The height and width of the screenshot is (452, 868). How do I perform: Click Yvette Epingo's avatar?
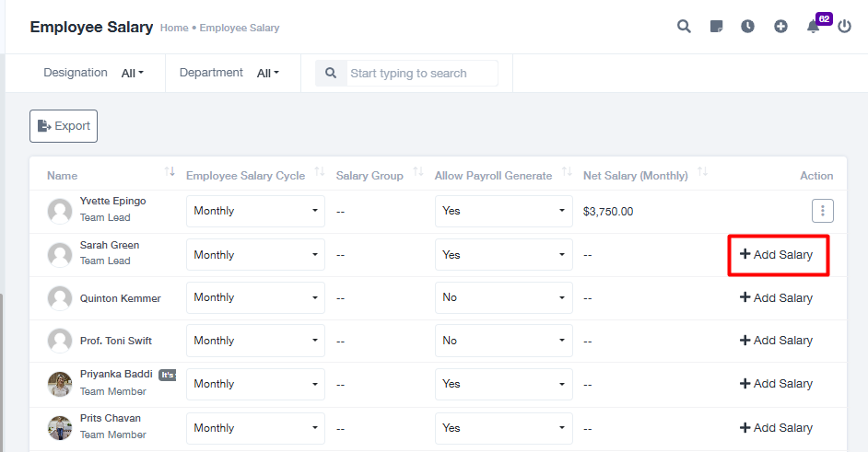60,211
